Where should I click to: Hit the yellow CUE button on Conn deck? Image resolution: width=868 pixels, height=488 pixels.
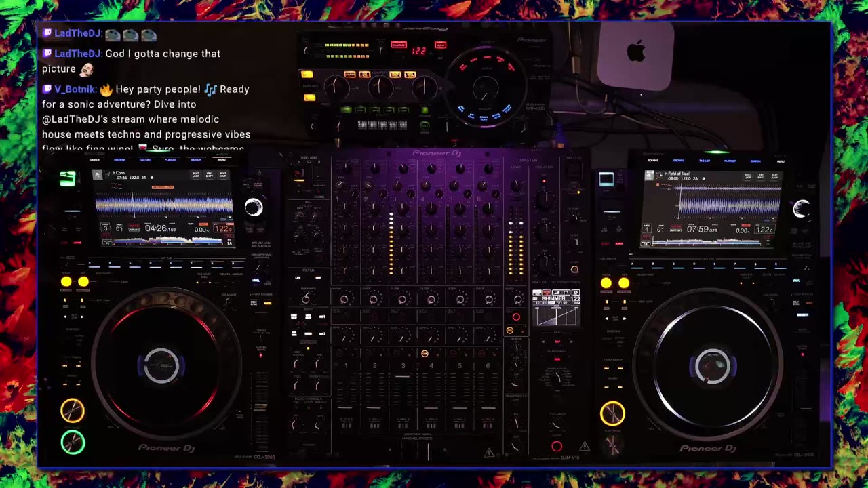click(73, 410)
